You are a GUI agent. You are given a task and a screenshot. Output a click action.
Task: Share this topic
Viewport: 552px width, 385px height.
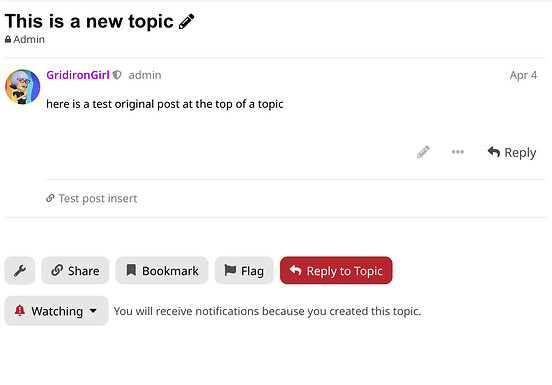75,271
